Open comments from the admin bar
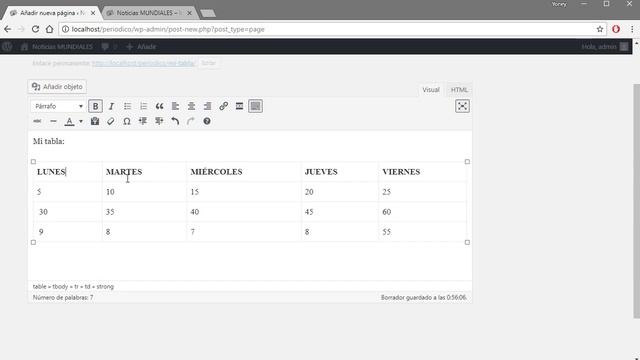Image resolution: width=640 pixels, height=360 pixels. pos(109,47)
